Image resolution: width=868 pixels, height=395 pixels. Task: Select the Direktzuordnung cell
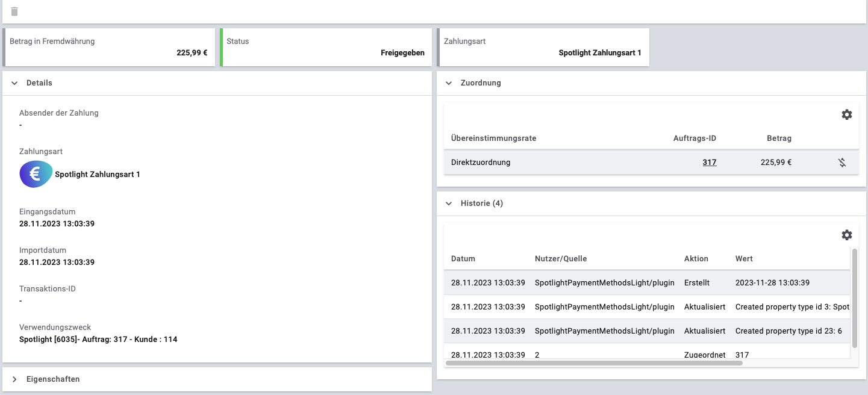pyautogui.click(x=481, y=162)
